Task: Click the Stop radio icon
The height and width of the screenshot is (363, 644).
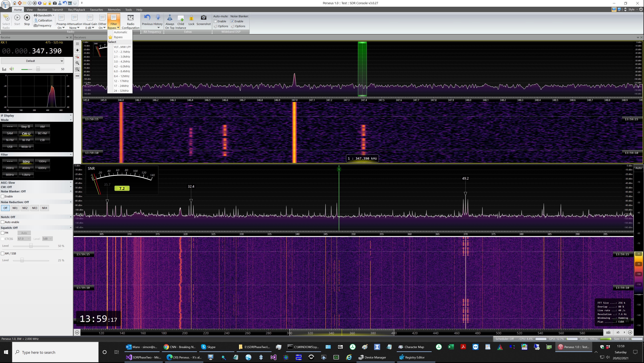Action: click(27, 18)
